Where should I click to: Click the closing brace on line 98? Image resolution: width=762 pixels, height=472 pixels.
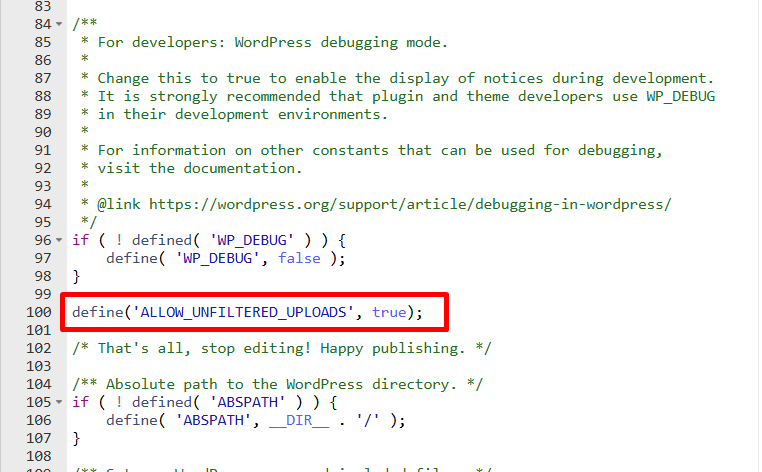tap(76, 276)
